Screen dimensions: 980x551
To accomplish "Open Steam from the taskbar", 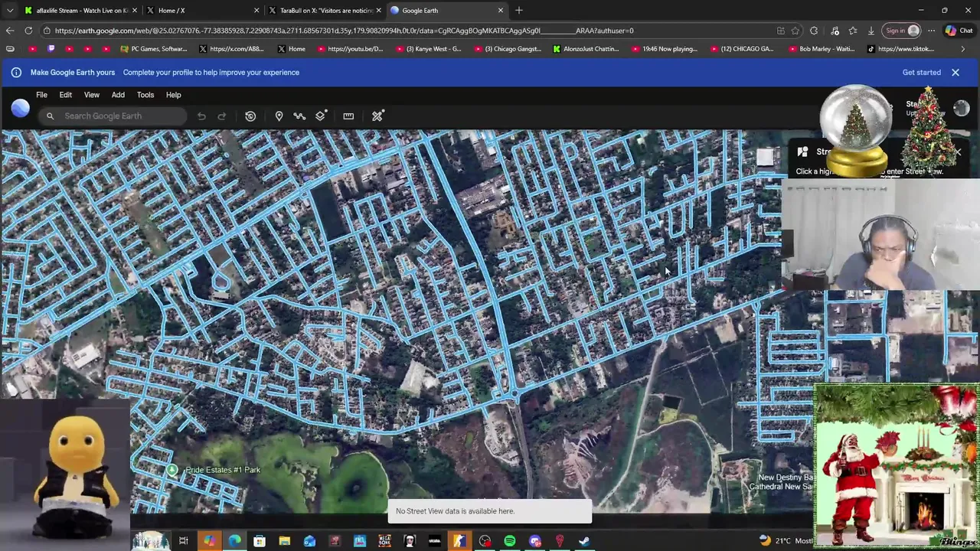I will [x=584, y=541].
